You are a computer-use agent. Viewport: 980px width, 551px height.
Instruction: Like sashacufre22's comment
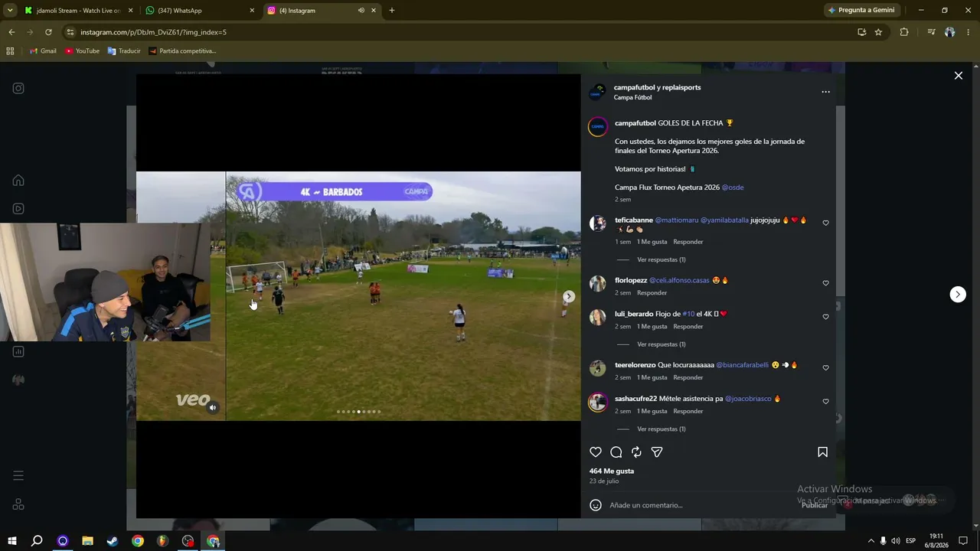[825, 402]
